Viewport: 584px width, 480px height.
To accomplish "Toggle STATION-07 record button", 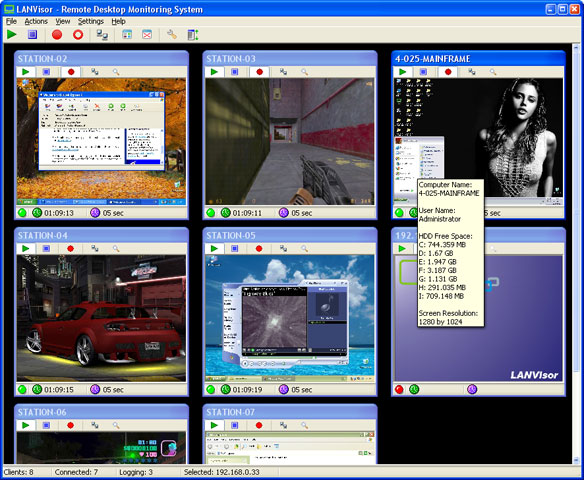I will point(259,425).
